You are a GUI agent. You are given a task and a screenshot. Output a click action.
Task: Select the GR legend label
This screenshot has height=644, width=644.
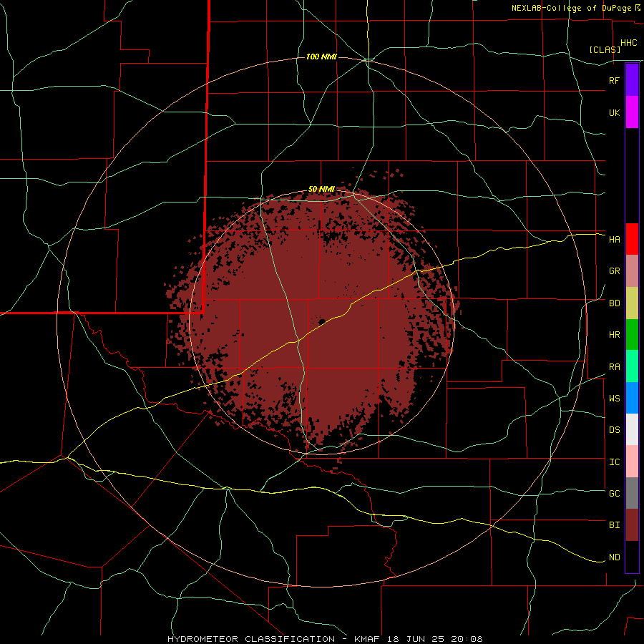pos(614,271)
